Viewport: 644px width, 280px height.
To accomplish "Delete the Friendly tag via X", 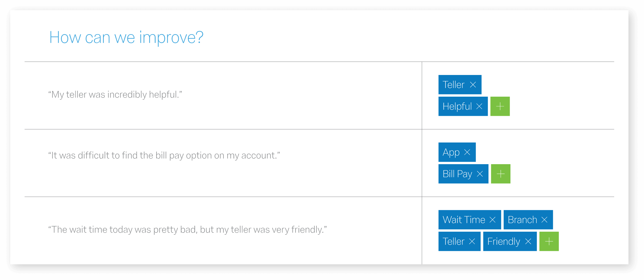I will pyautogui.click(x=528, y=242).
